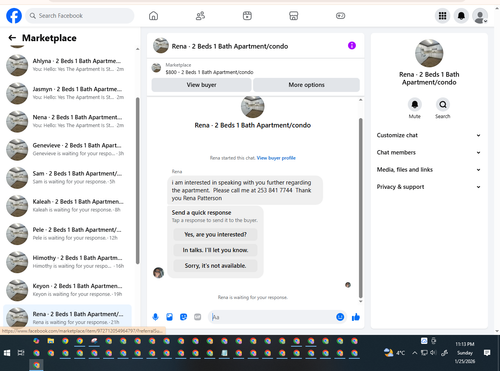Screen dimensions: 500x371
Task: Open the Windows Start button
Action: [x=7, y=353]
